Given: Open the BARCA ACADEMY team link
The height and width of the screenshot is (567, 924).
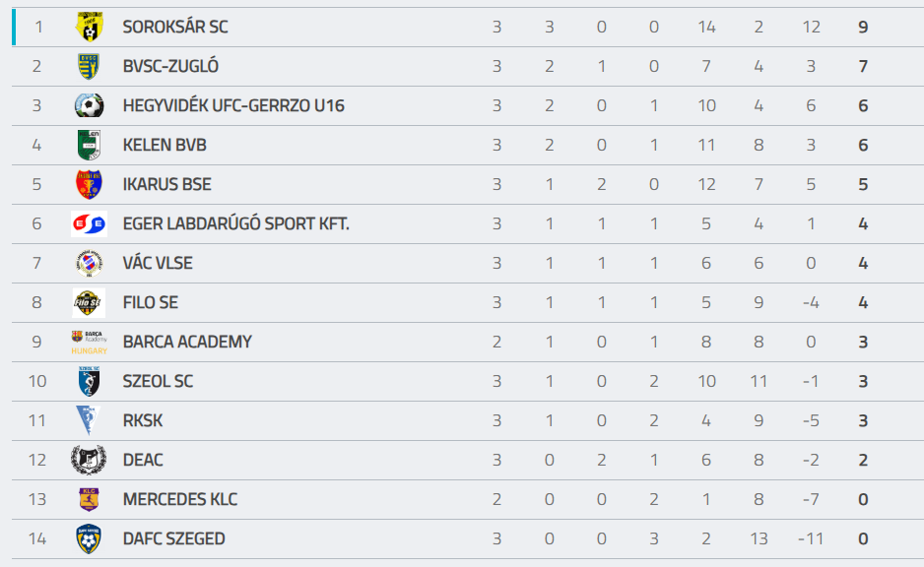Looking at the screenshot, I should click(187, 343).
